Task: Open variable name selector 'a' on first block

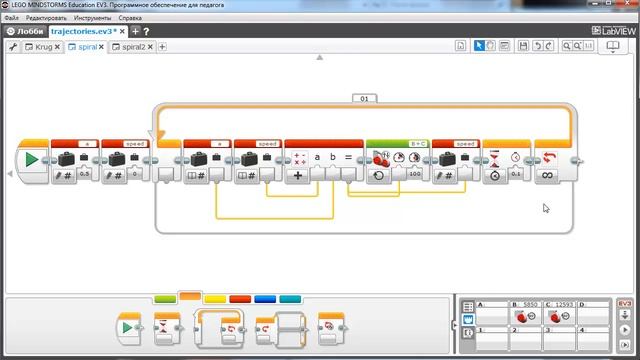Action: pyautogui.click(x=87, y=144)
